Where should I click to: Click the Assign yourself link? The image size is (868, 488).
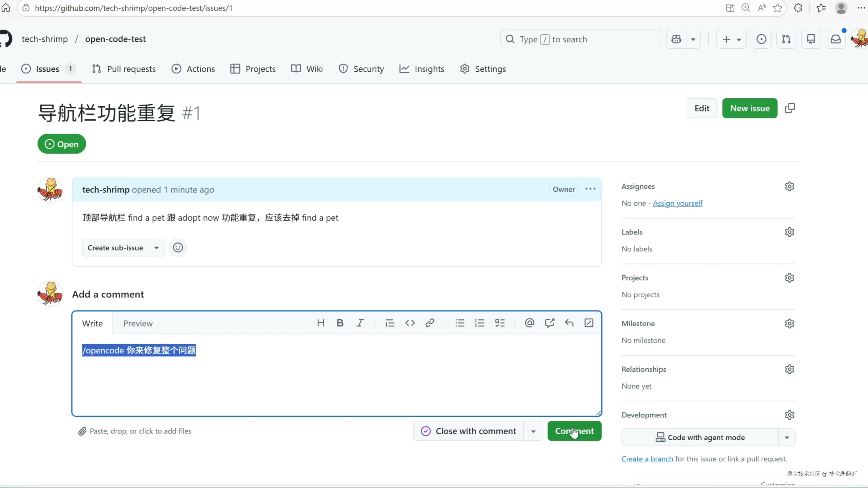point(677,203)
